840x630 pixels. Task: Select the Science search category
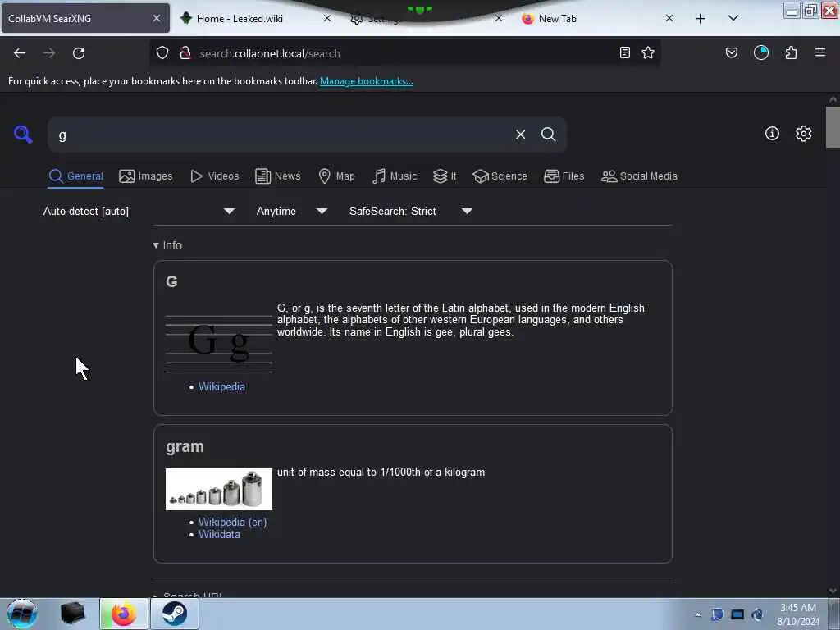point(500,176)
